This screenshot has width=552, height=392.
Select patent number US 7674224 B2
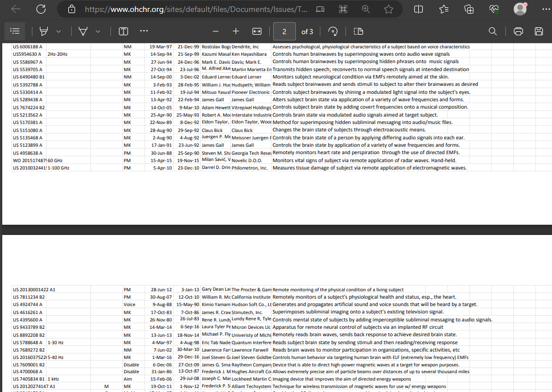coord(29,108)
